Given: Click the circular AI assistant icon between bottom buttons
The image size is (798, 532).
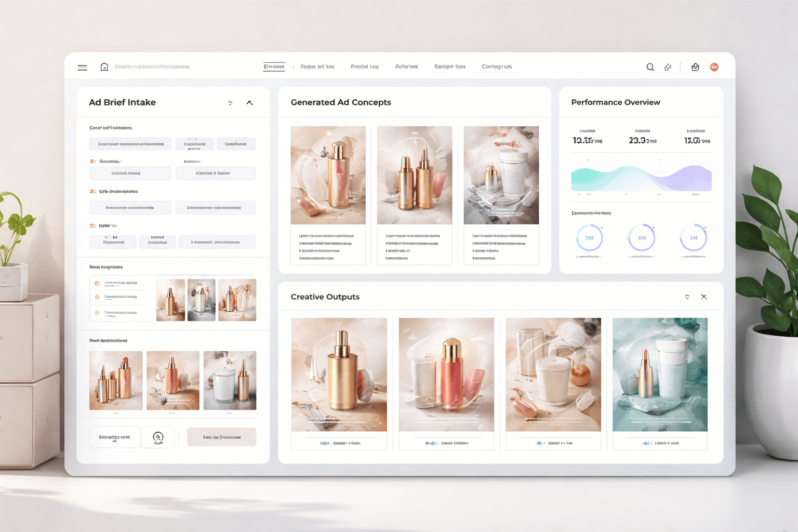Looking at the screenshot, I should click(x=158, y=437).
